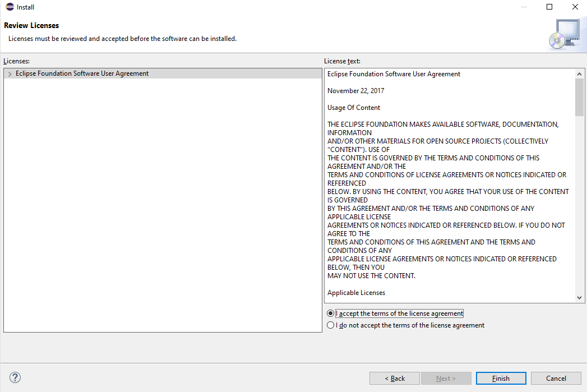Maximize the Install dialog window

click(549, 7)
